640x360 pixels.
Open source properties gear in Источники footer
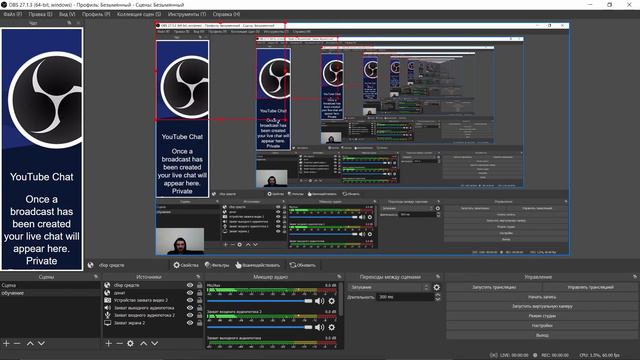pyautogui.click(x=130, y=343)
